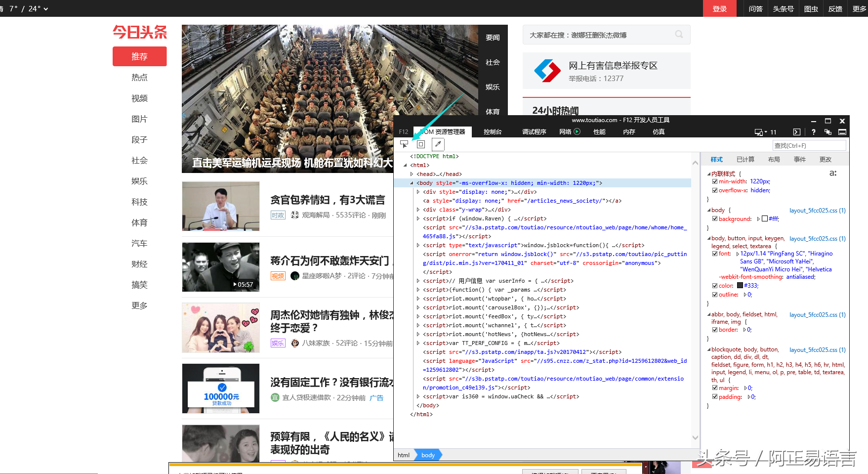Click the body breadcrumb at the bottom
The height and width of the screenshot is (474, 868).
[428, 455]
